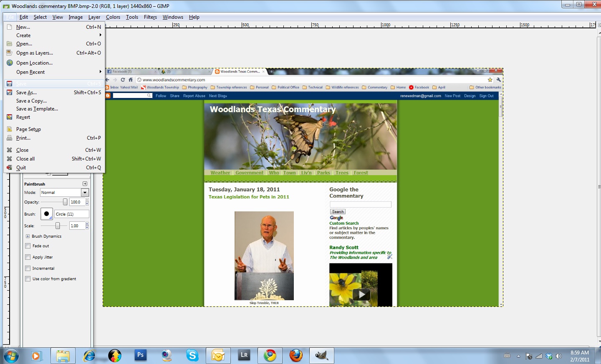
Task: Open the Filters menu
Action: (150, 17)
